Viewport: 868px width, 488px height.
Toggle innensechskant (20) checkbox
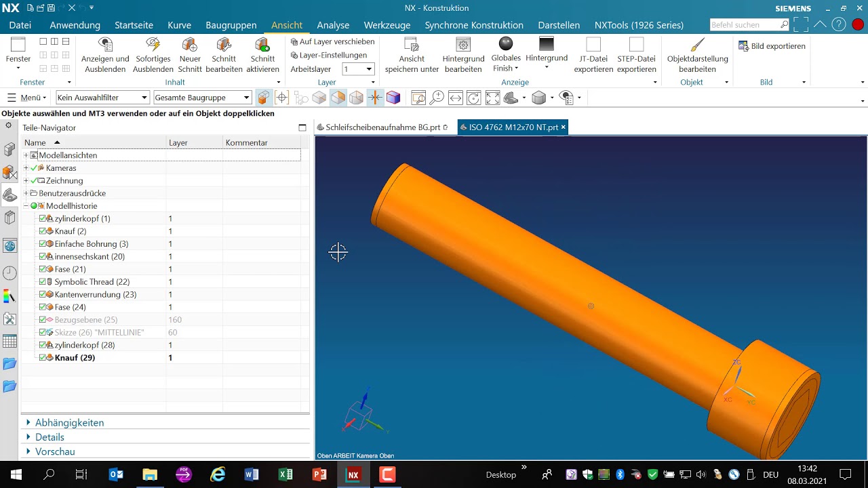tap(43, 256)
